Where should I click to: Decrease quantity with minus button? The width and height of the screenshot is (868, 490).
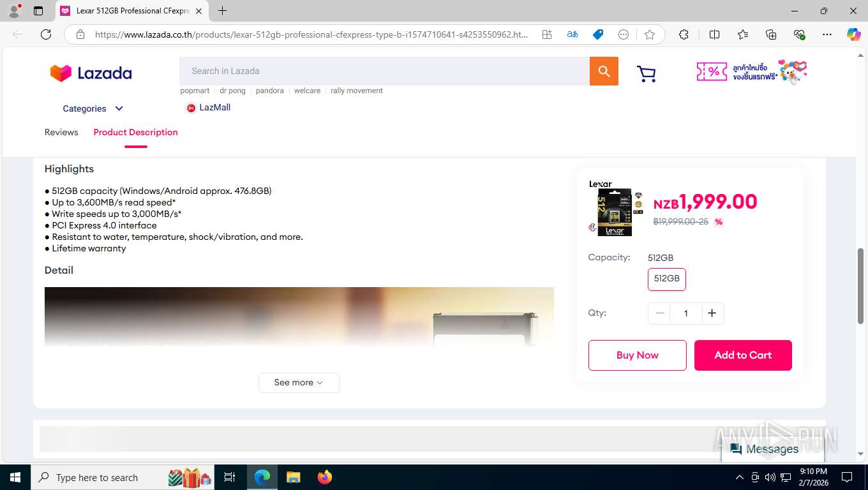coord(660,313)
